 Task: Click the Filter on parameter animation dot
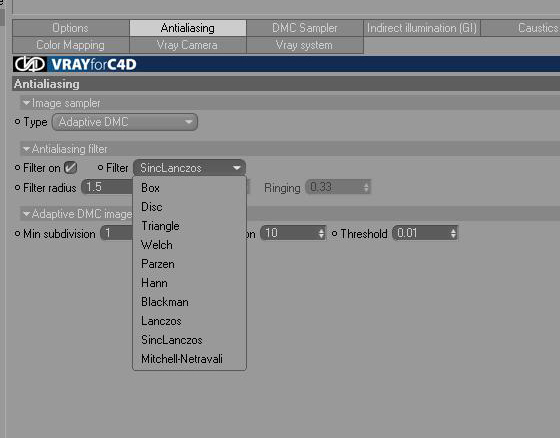[17, 168]
